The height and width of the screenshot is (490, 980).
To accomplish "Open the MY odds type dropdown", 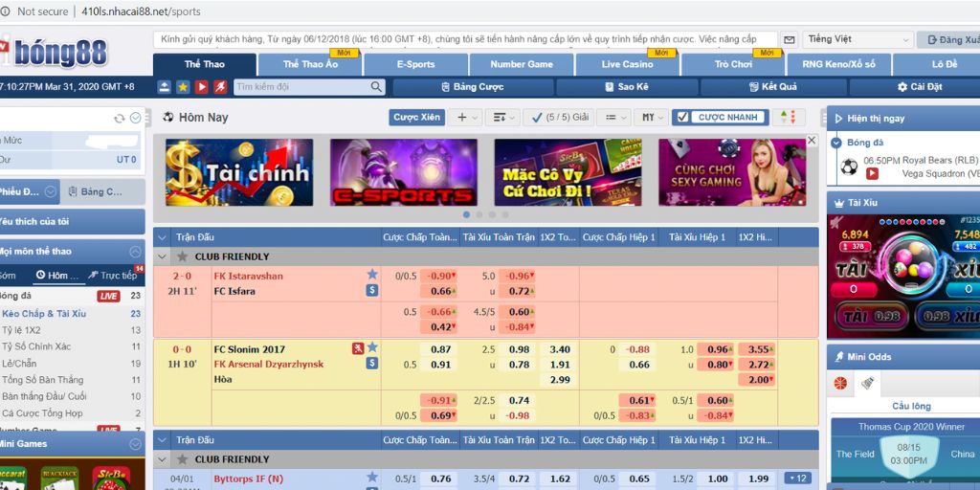I will (x=652, y=118).
